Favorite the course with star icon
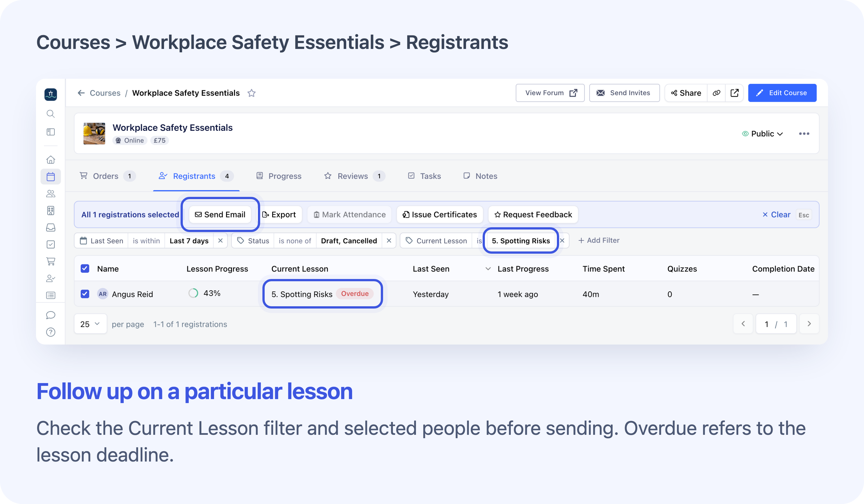864x504 pixels. (251, 93)
